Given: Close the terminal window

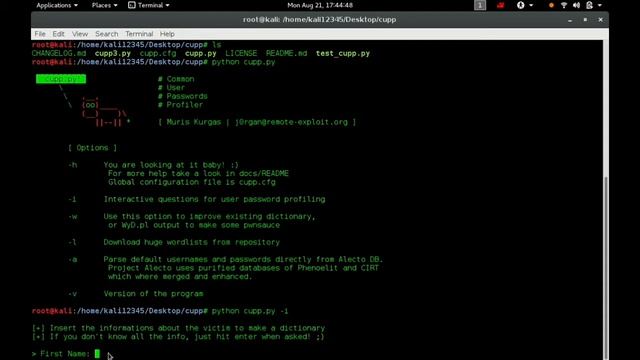Looking at the screenshot, I should pos(600,20).
